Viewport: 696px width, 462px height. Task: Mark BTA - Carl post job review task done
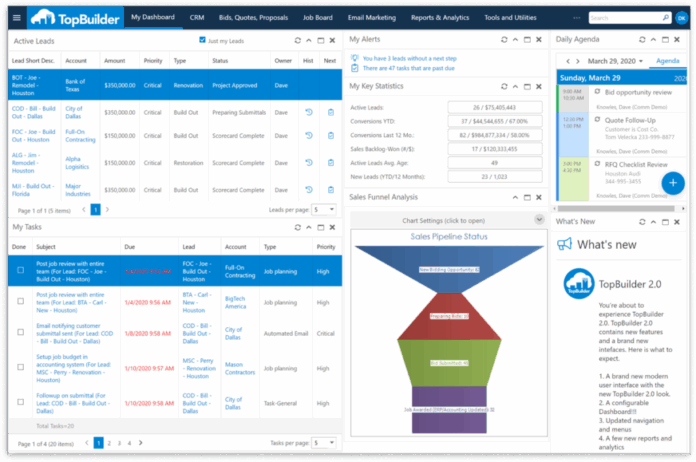click(20, 301)
